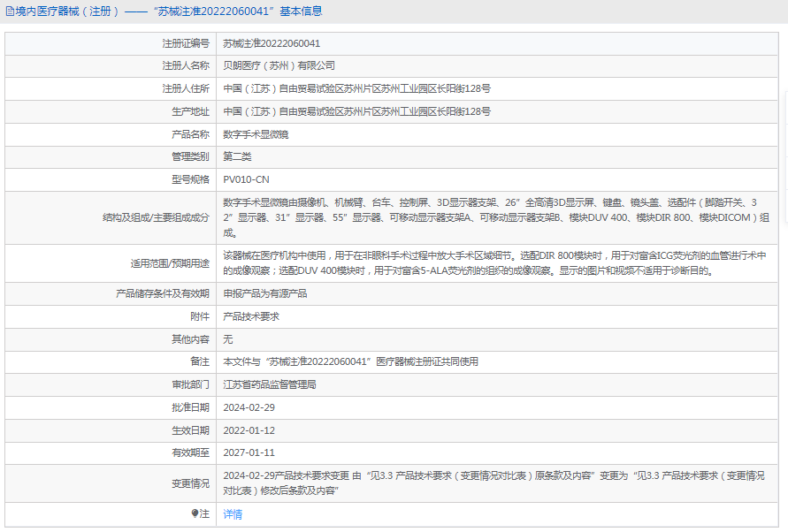Image resolution: width=788 pixels, height=532 pixels.
Task: Click the 其他内容 value 无
Action: coord(227,339)
